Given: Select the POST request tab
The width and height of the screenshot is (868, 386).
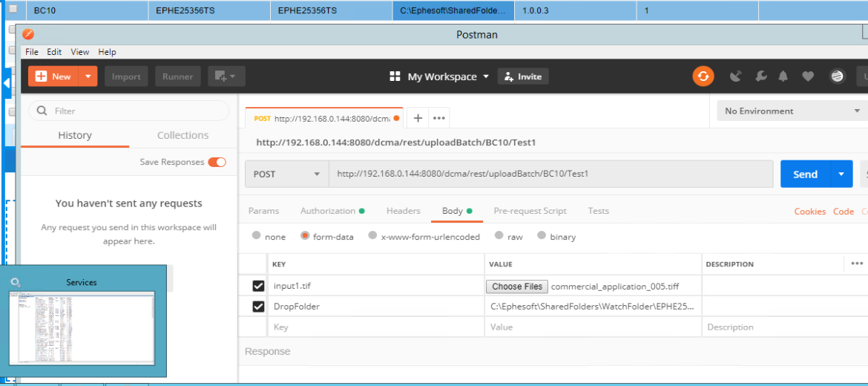Looking at the screenshot, I should [x=324, y=118].
